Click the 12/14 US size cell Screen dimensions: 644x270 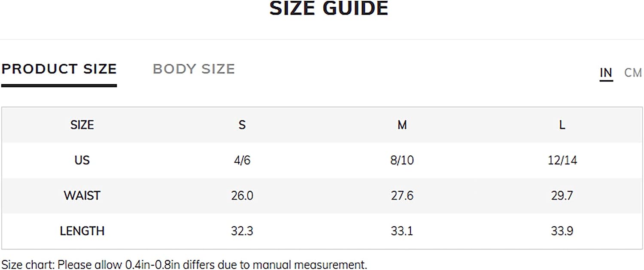[562, 160]
